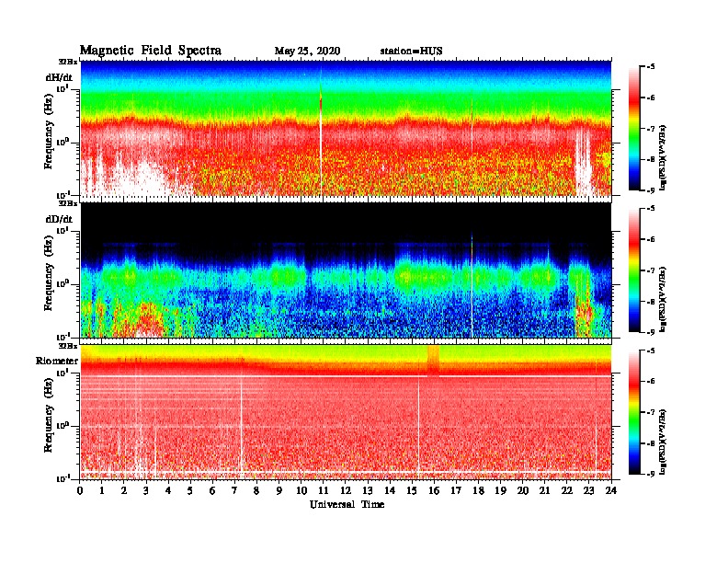The image size is (728, 563).
Task: Click the hour "9" tick label on the time axis
Action: (x=279, y=490)
